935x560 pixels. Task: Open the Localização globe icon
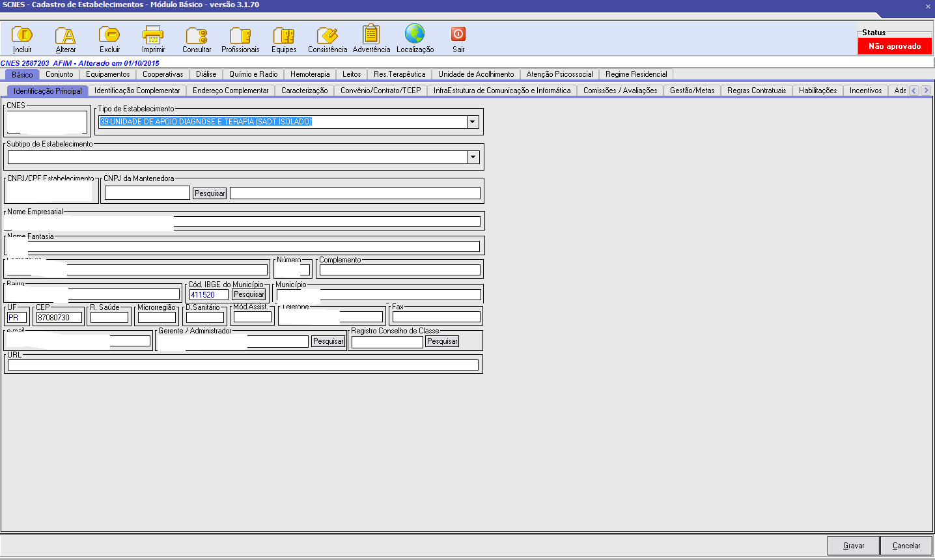pos(415,34)
